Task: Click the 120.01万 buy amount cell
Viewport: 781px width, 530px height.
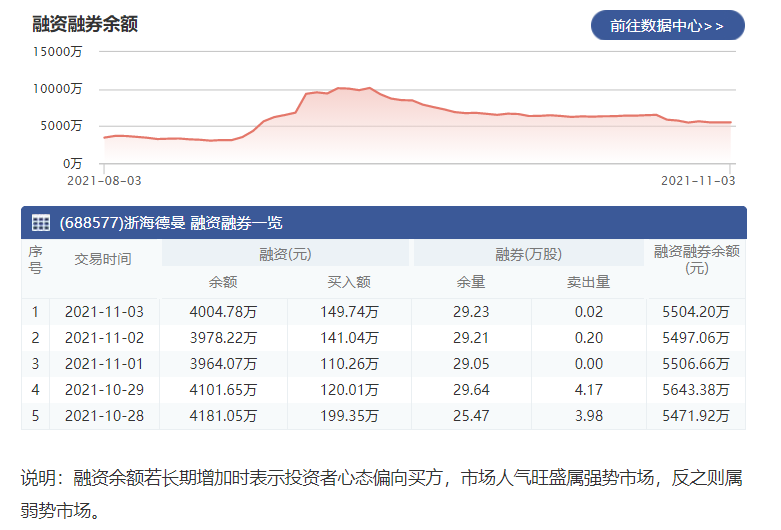Action: (349, 390)
